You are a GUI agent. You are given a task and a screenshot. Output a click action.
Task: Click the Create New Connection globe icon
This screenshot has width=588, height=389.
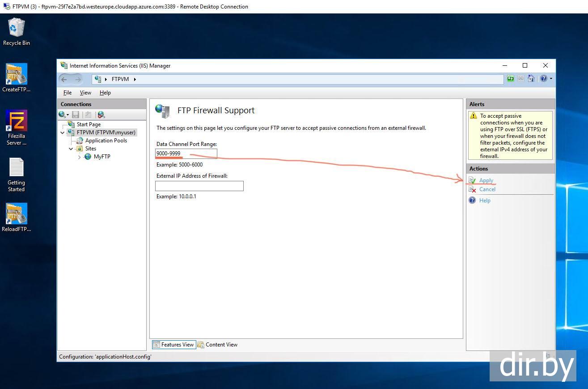pyautogui.click(x=63, y=115)
